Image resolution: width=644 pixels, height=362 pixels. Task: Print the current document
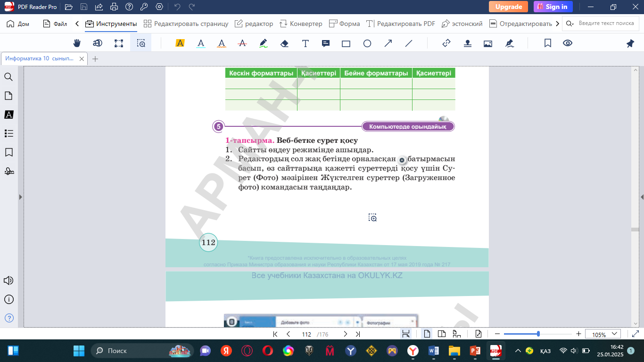[x=114, y=7]
